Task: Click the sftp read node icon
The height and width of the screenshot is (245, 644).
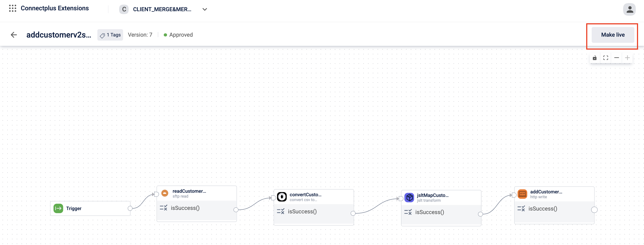Action: tap(165, 193)
